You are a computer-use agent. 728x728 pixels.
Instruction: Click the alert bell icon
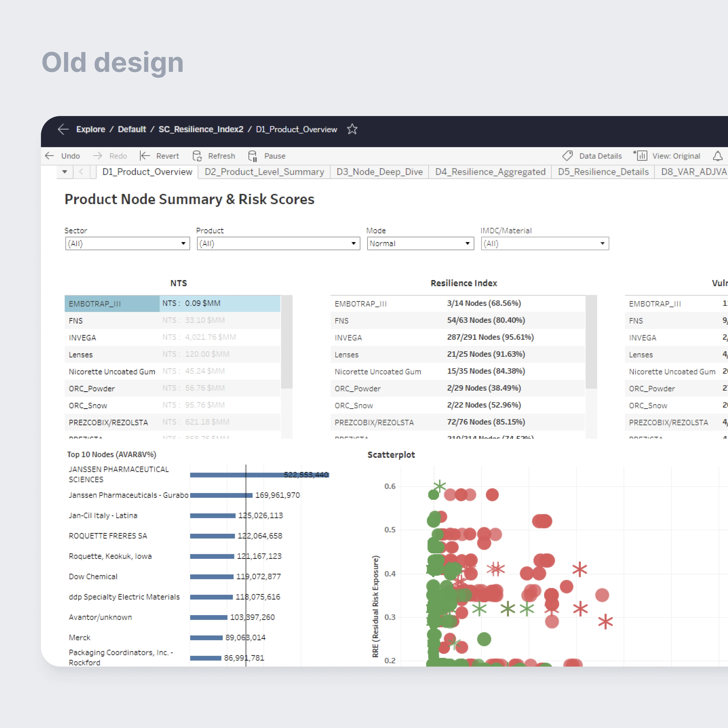(718, 156)
